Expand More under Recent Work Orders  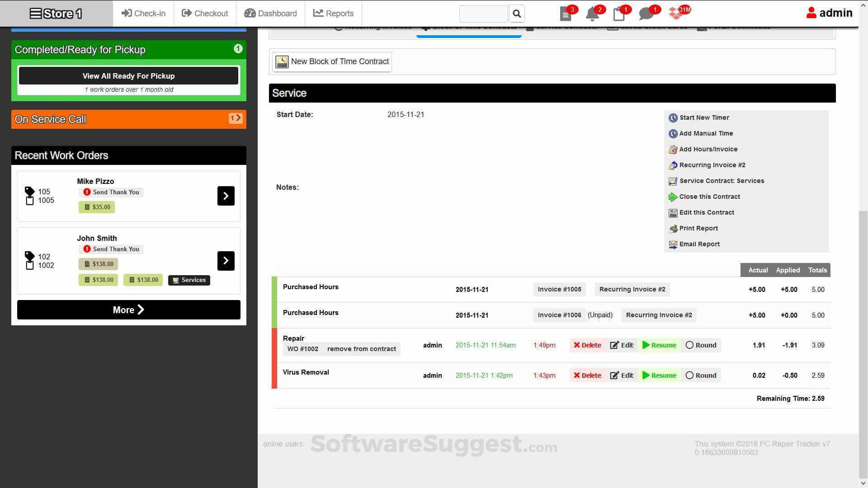[x=128, y=310]
